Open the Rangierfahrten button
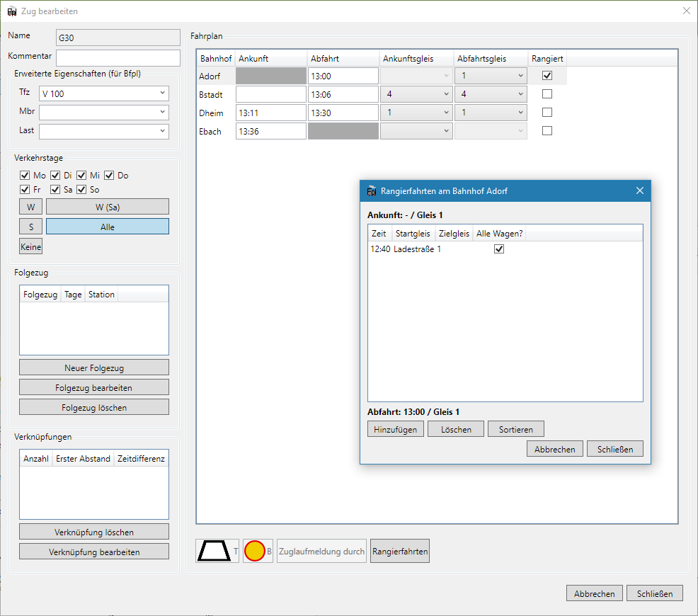 400,551
